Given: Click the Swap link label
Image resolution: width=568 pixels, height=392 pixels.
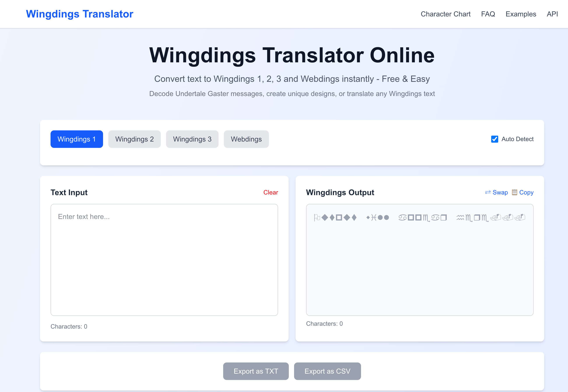Looking at the screenshot, I should (500, 192).
